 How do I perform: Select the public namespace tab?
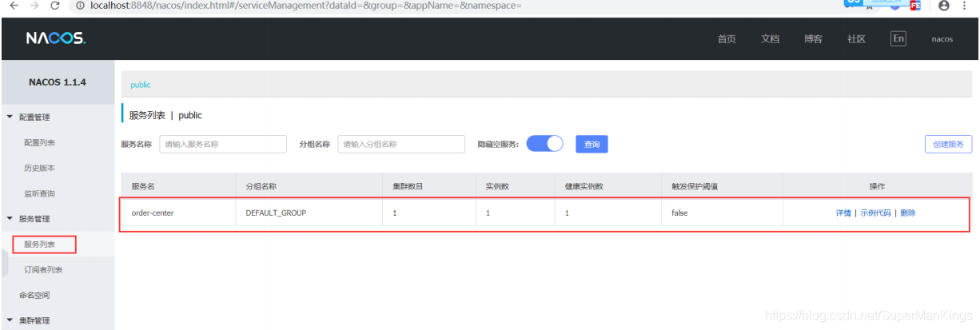coord(140,85)
